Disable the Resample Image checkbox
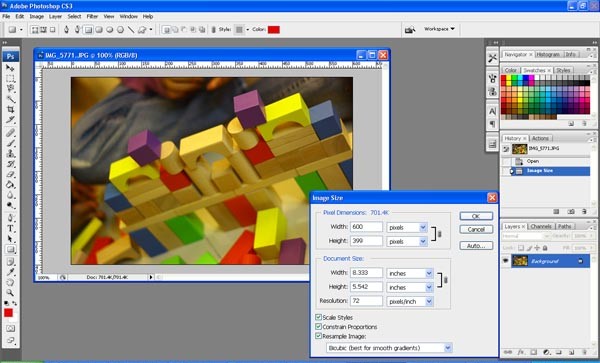The image size is (600, 363). (x=318, y=336)
